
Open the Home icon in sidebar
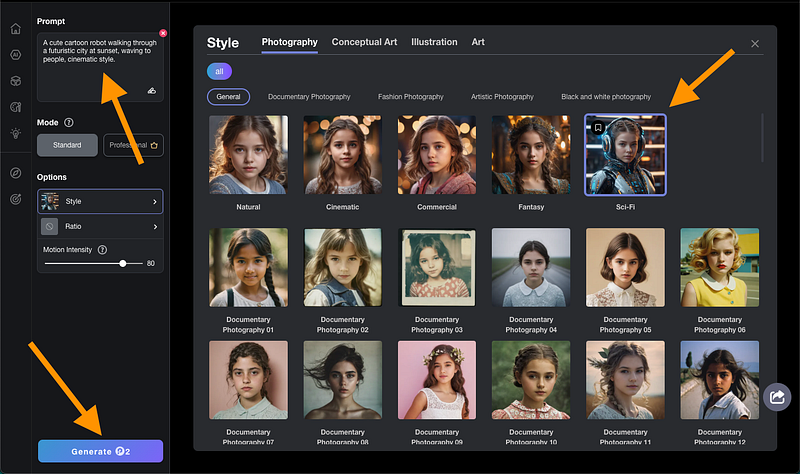(15, 29)
